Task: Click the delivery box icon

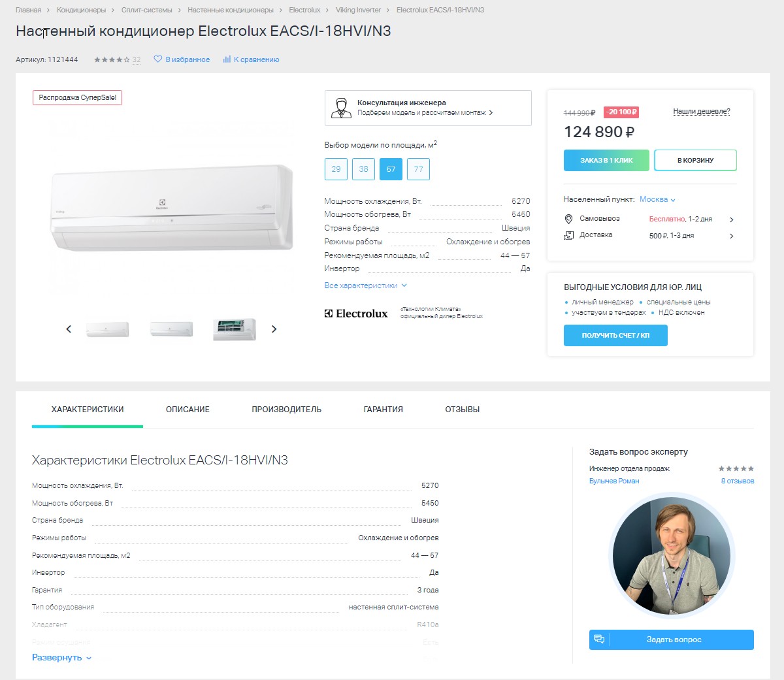Action: 568,235
